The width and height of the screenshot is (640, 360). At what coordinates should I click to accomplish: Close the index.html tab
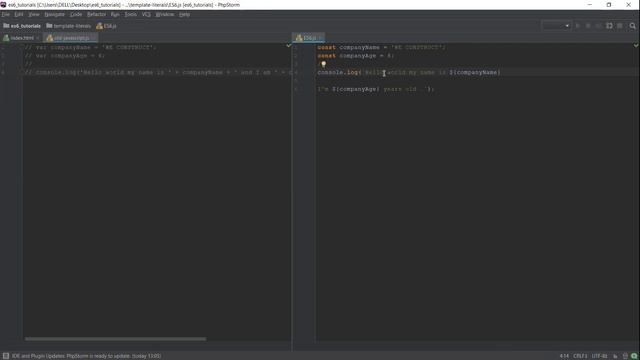[38, 38]
